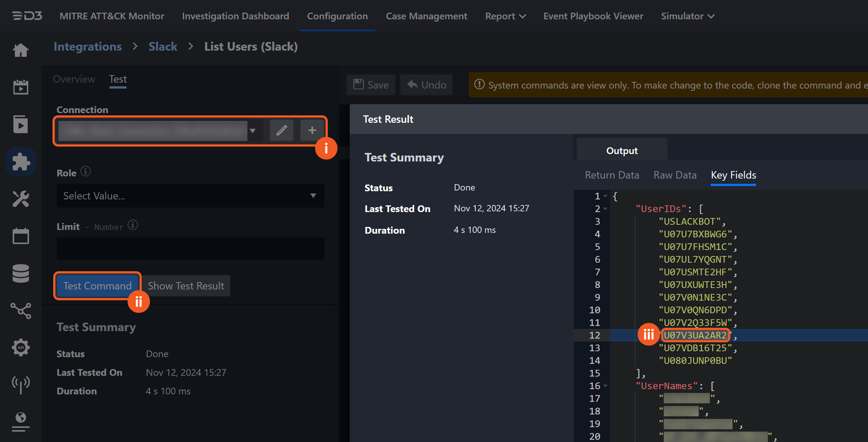
Task: Click the pencil edit connection icon
Action: pyautogui.click(x=282, y=130)
